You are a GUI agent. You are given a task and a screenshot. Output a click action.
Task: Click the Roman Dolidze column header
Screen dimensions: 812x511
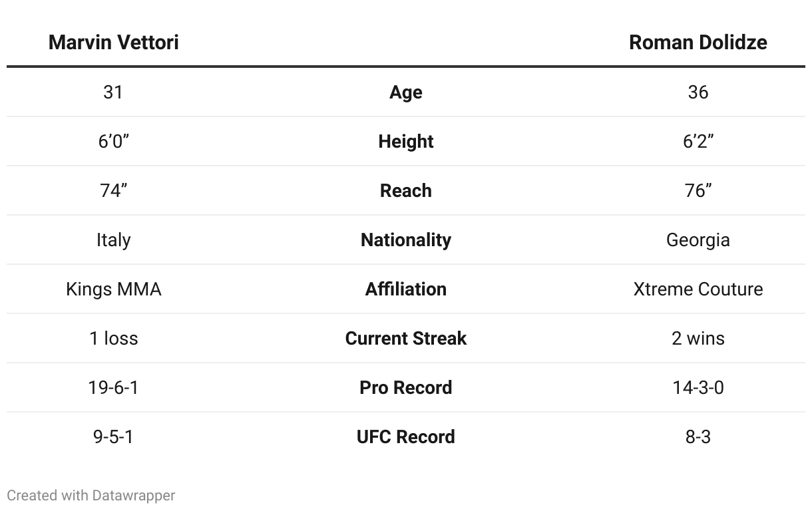click(698, 42)
